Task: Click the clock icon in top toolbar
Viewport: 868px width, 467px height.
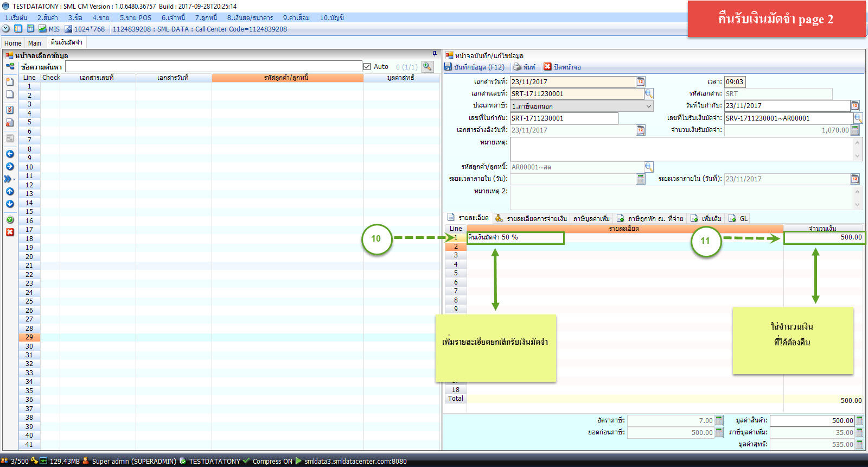Action: [x=6, y=29]
